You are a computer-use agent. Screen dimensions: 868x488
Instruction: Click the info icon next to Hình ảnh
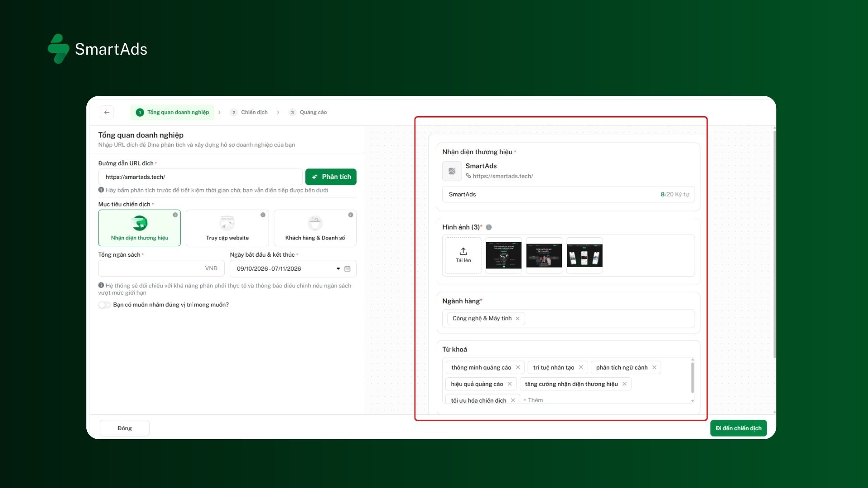[x=489, y=228]
